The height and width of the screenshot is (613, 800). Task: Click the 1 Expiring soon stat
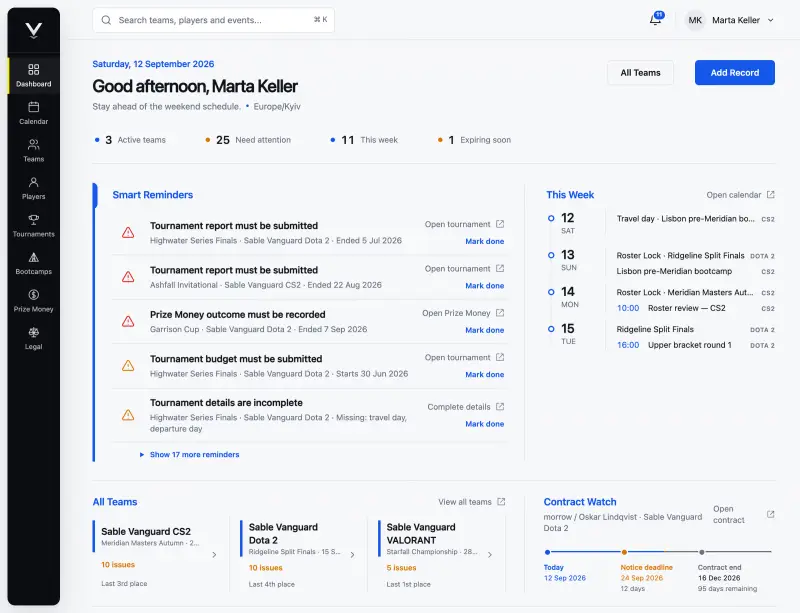pyautogui.click(x=474, y=140)
